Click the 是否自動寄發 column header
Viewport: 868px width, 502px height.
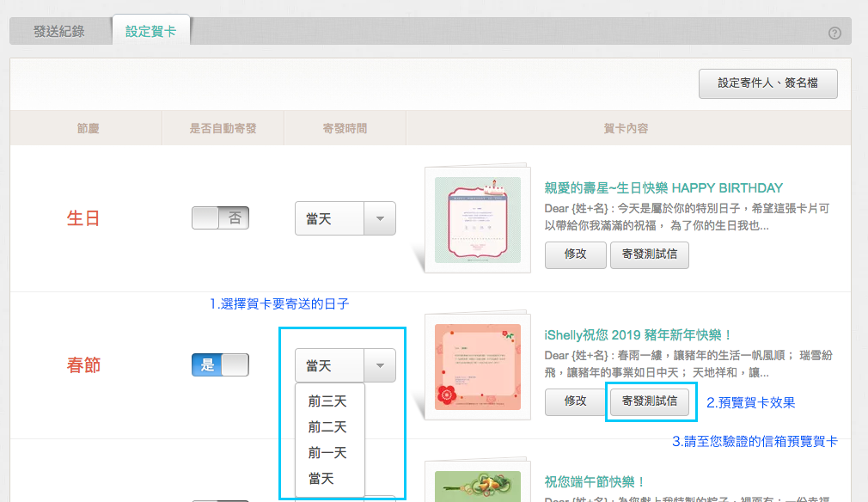click(x=223, y=129)
